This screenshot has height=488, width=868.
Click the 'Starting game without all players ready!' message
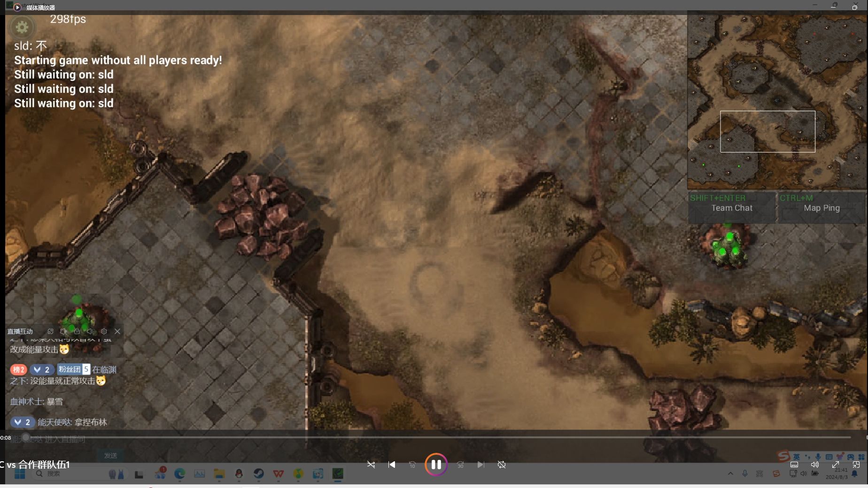tap(118, 60)
